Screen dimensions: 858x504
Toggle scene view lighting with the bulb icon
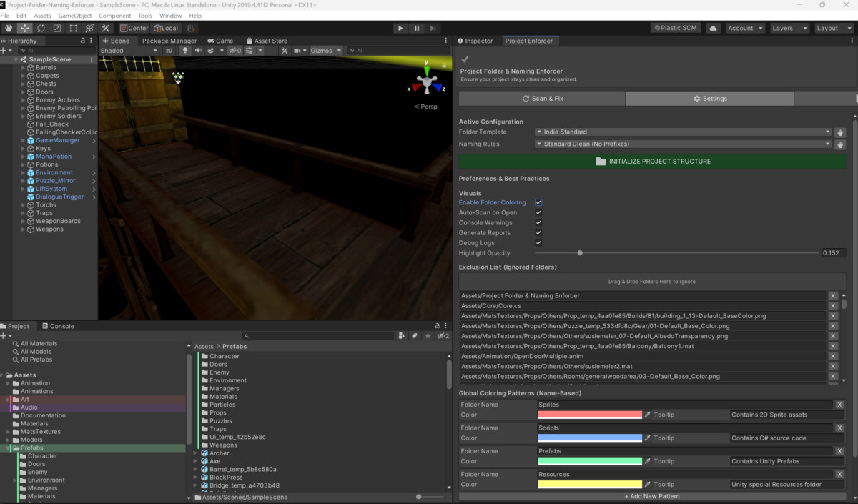185,50
